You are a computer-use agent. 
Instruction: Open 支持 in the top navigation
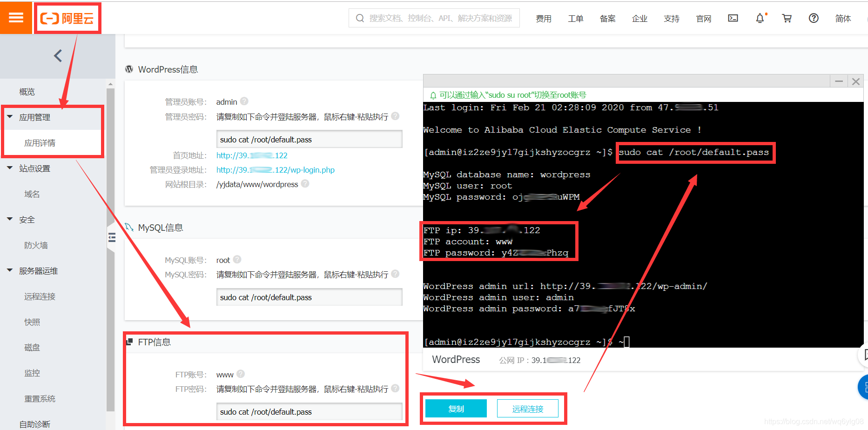pos(672,19)
